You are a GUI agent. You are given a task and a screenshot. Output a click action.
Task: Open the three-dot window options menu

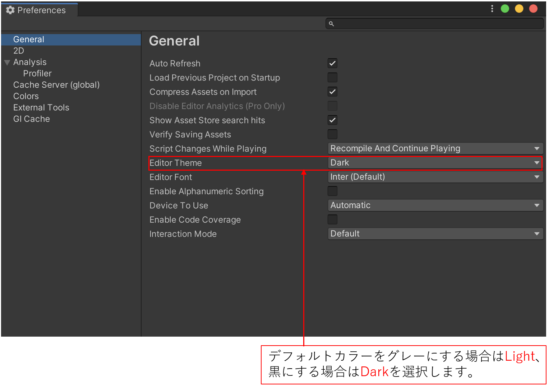coord(492,9)
